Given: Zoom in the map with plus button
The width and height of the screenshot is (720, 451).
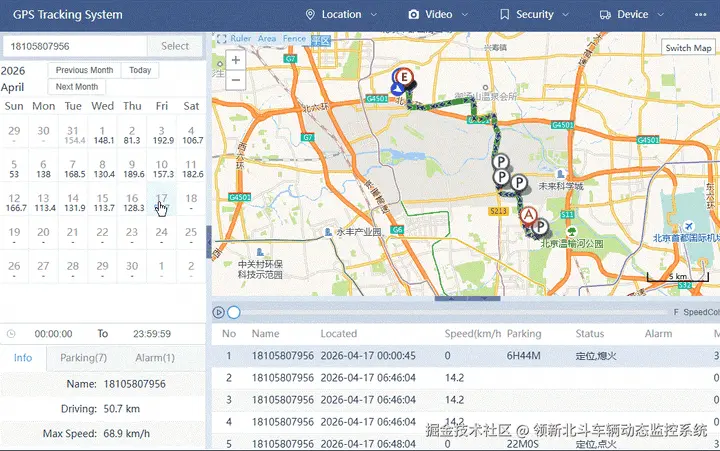Looking at the screenshot, I should [x=236, y=60].
